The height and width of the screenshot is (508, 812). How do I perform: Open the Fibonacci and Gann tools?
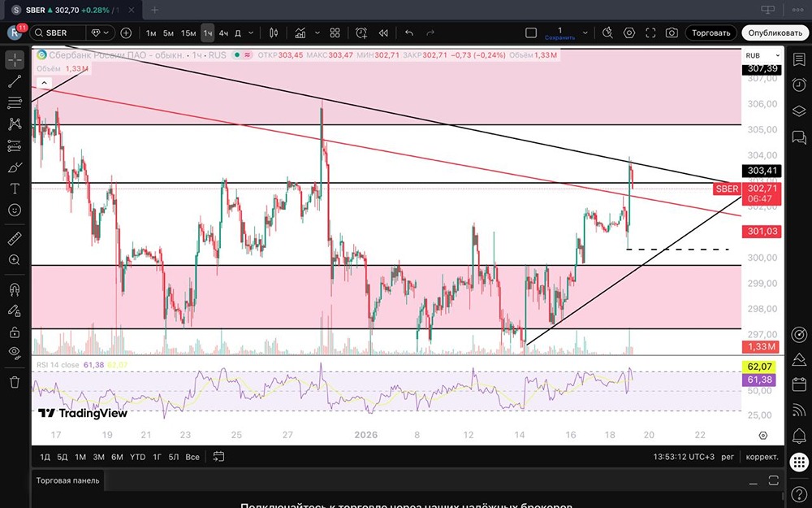click(15, 102)
